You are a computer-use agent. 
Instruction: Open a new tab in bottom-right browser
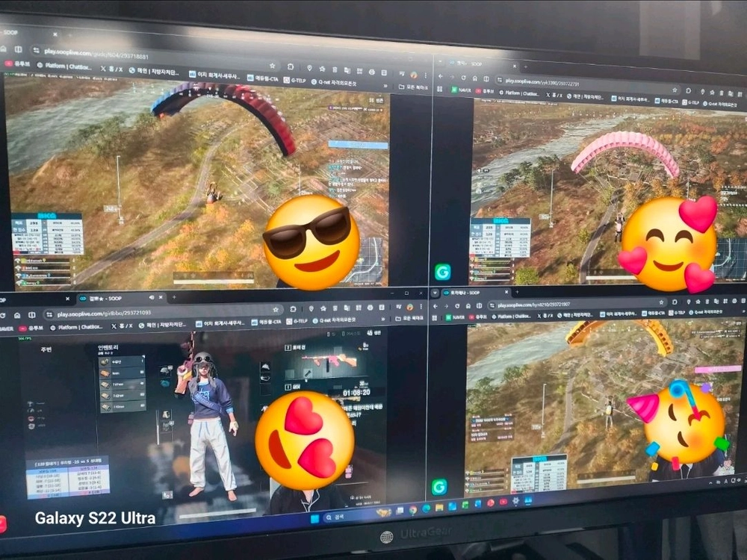coord(517,292)
